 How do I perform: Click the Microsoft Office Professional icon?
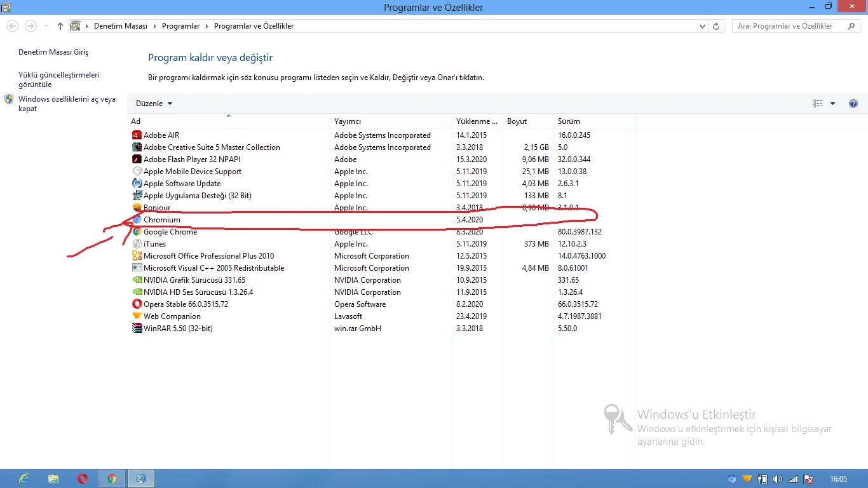tap(137, 256)
